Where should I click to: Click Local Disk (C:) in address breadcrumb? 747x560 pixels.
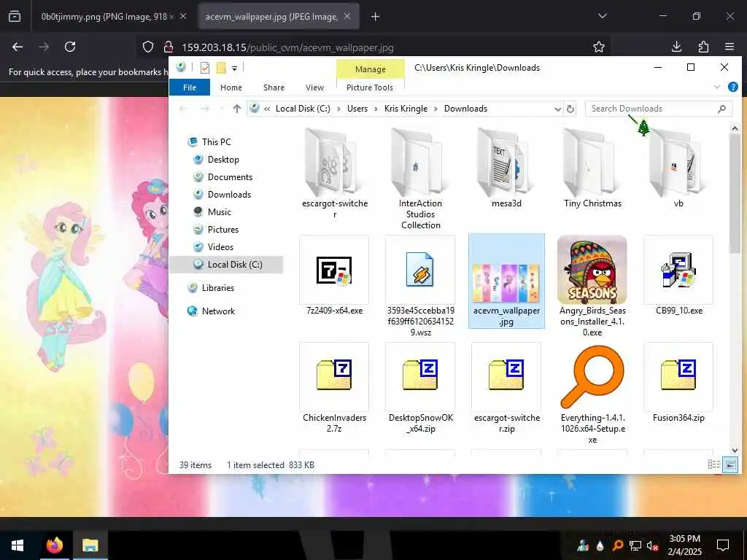pos(303,109)
